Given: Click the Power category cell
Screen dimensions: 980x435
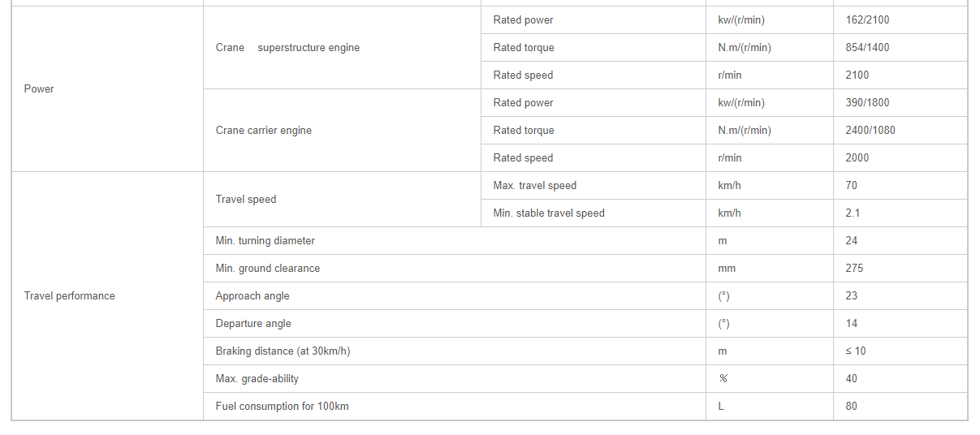Looking at the screenshot, I should click(107, 89).
